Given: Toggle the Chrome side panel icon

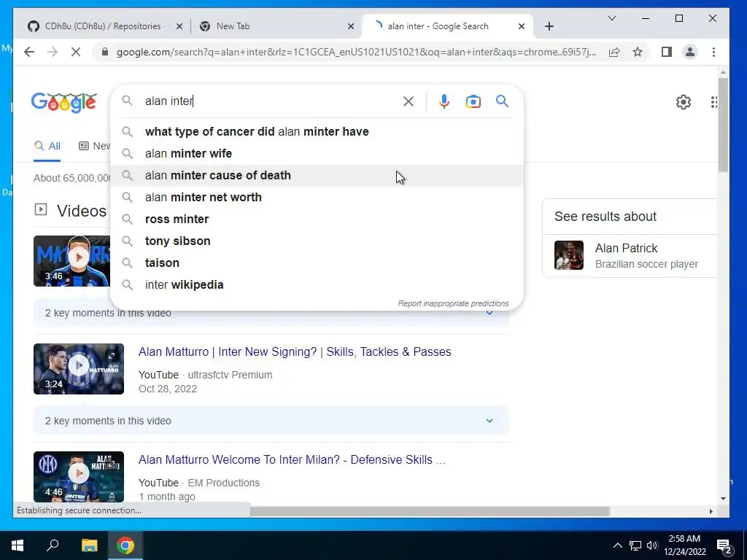Looking at the screenshot, I should tap(667, 52).
